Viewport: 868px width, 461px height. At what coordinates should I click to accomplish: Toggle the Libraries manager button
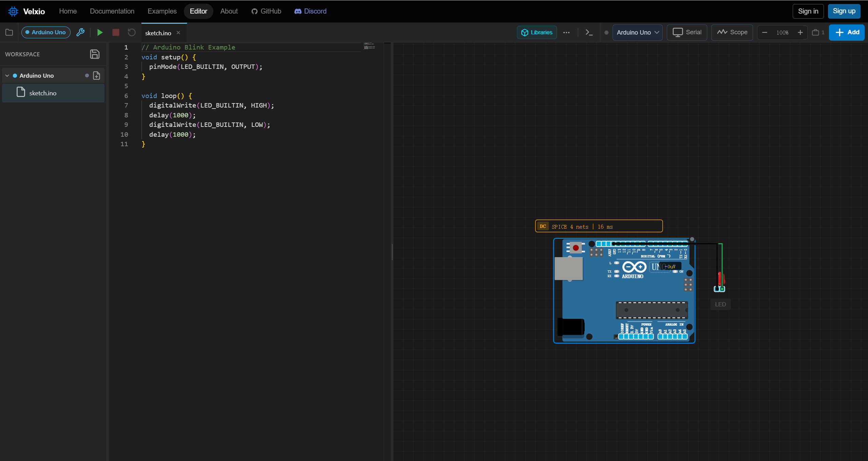click(x=537, y=33)
